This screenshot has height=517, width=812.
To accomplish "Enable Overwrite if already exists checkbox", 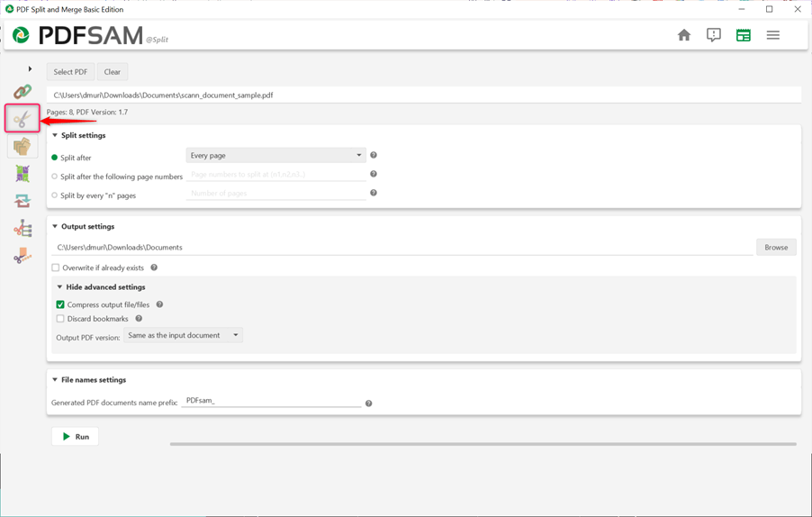I will pos(56,268).
